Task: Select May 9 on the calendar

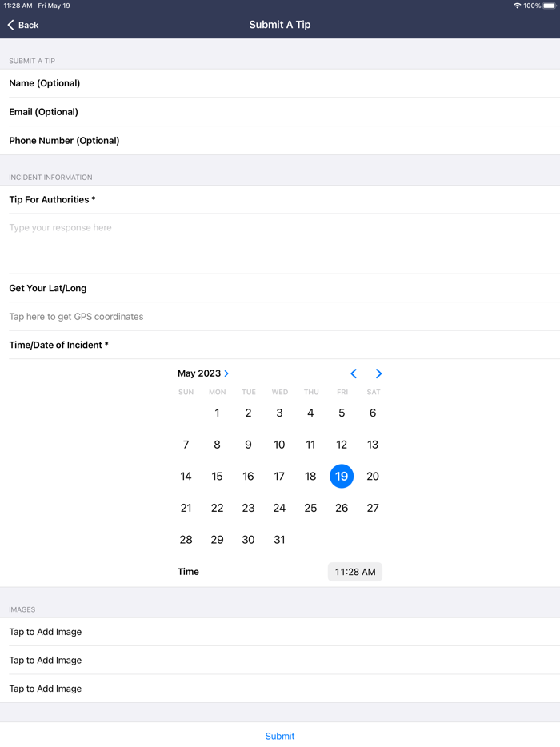Action: [248, 445]
